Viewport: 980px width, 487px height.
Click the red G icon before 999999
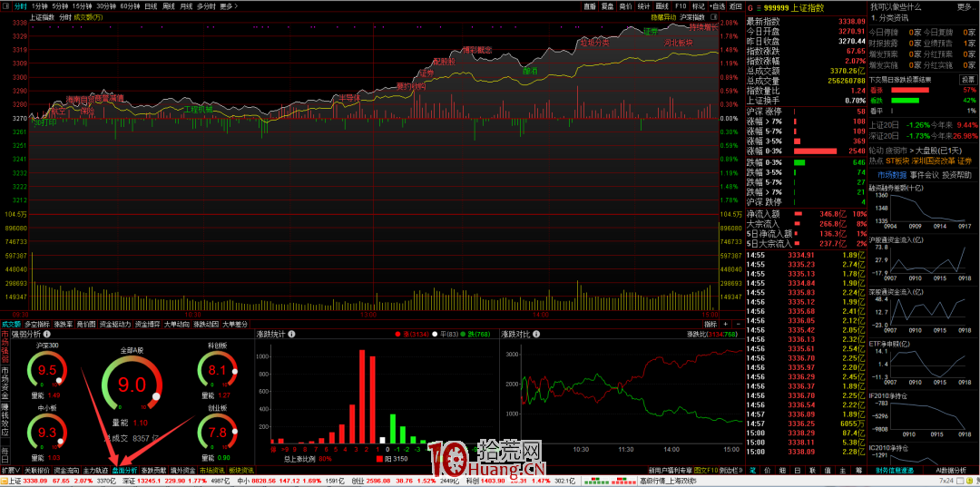[750, 8]
